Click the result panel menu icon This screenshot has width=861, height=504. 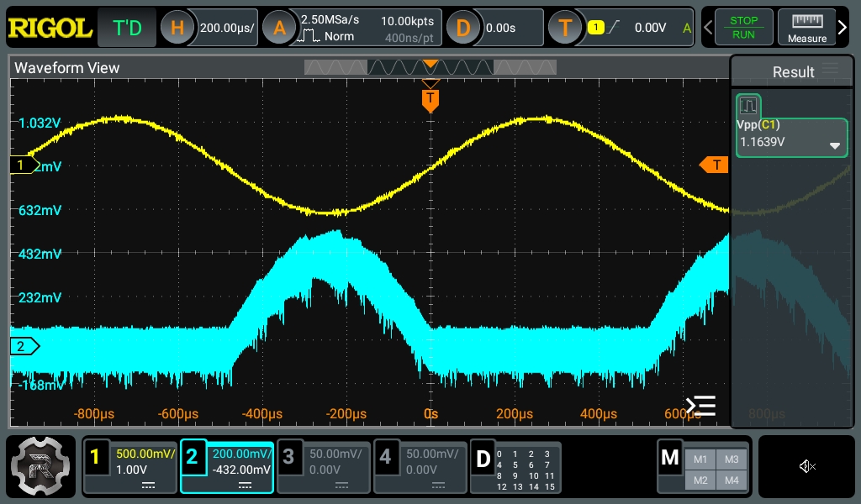830,68
